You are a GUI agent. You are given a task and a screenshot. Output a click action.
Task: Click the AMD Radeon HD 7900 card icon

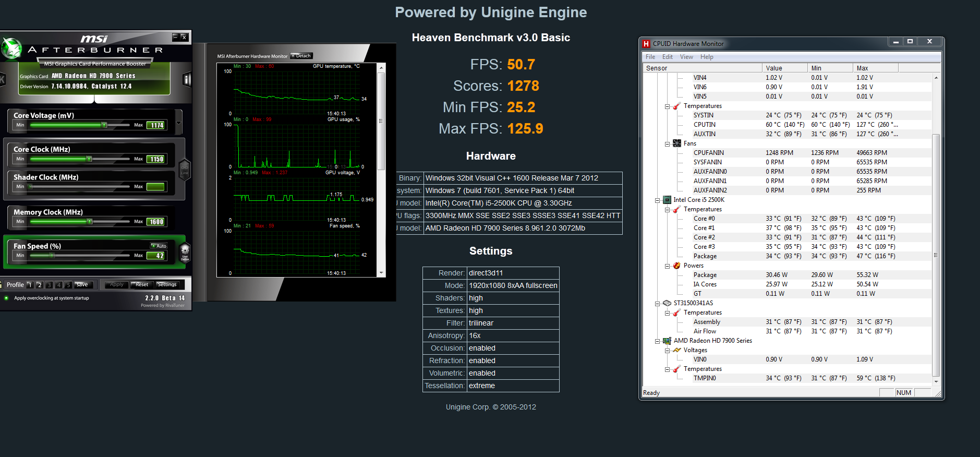667,341
